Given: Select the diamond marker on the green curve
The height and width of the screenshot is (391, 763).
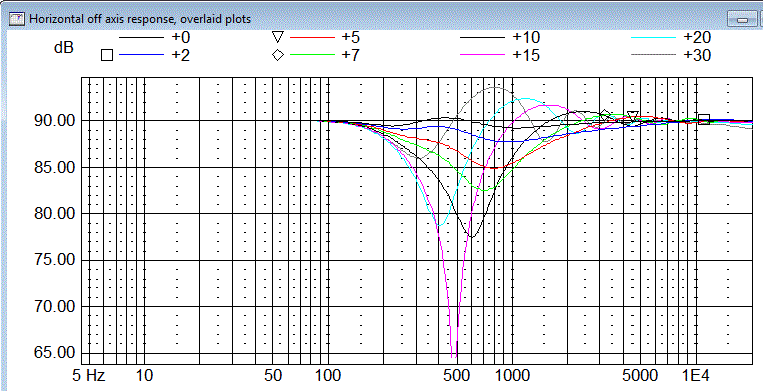Looking at the screenshot, I should click(605, 116).
